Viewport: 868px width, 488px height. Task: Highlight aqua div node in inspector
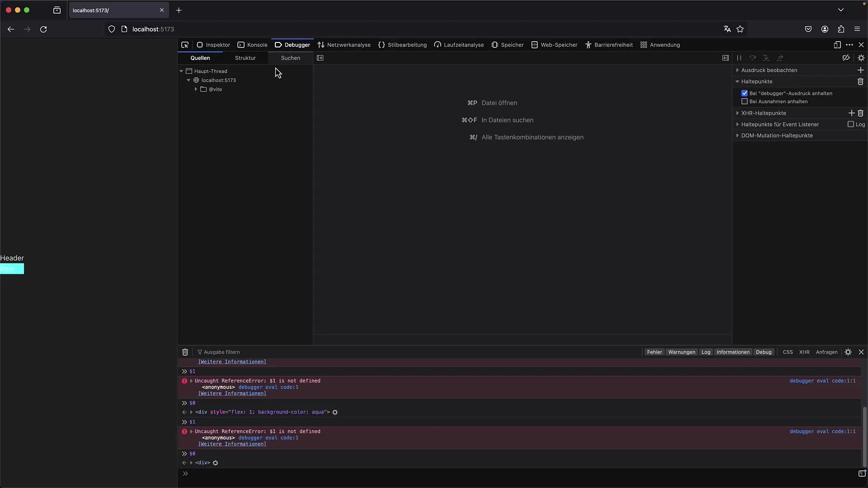(335, 412)
